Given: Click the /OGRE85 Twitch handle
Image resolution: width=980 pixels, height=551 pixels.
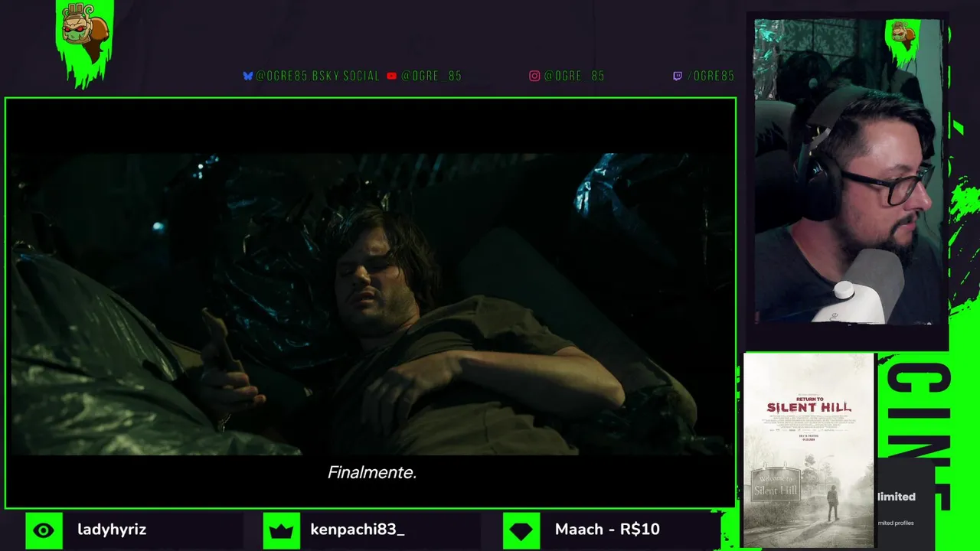Looking at the screenshot, I should pos(710,76).
